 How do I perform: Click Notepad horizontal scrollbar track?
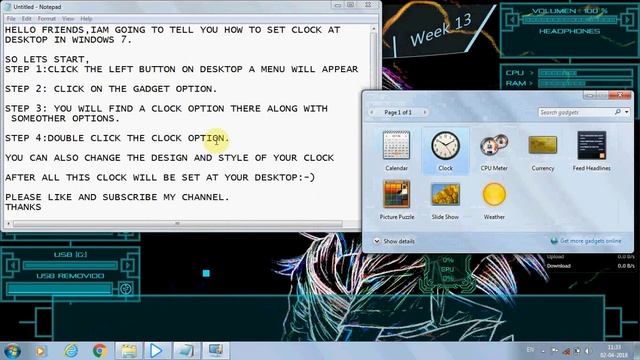177,223
